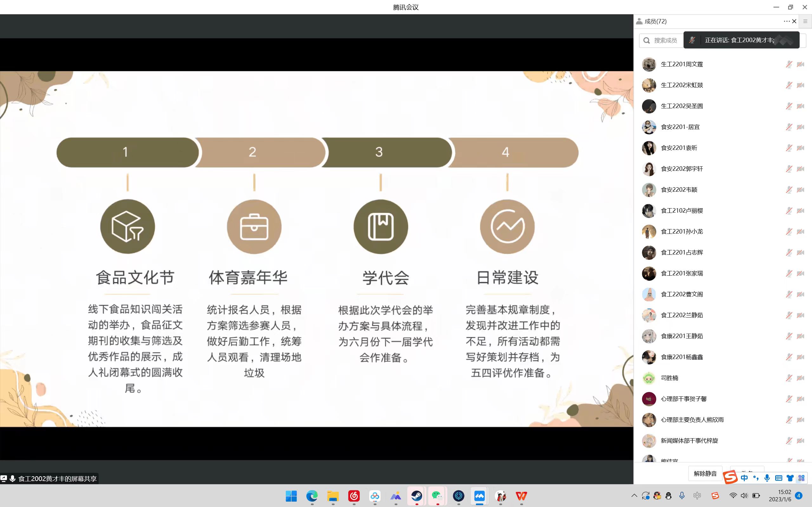Open Steam from the taskbar
Image resolution: width=812 pixels, height=507 pixels.
click(417, 496)
